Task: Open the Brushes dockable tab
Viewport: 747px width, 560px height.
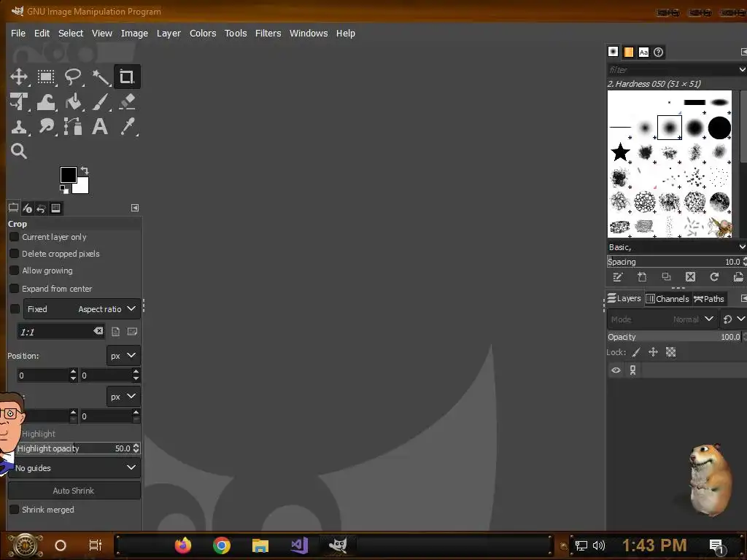Action: [613, 52]
